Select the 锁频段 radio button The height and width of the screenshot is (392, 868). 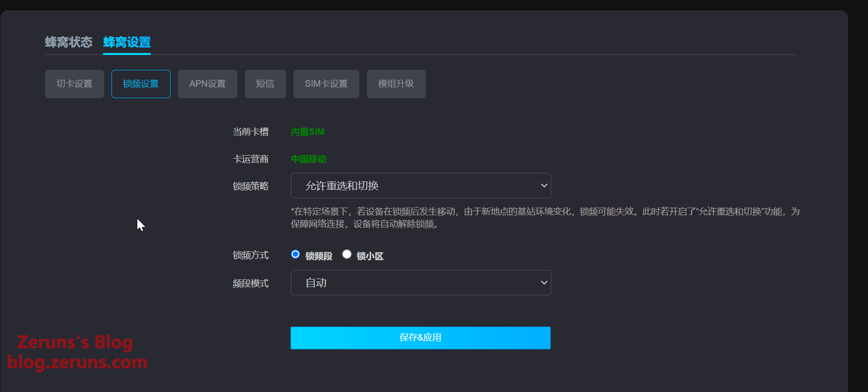coord(295,254)
